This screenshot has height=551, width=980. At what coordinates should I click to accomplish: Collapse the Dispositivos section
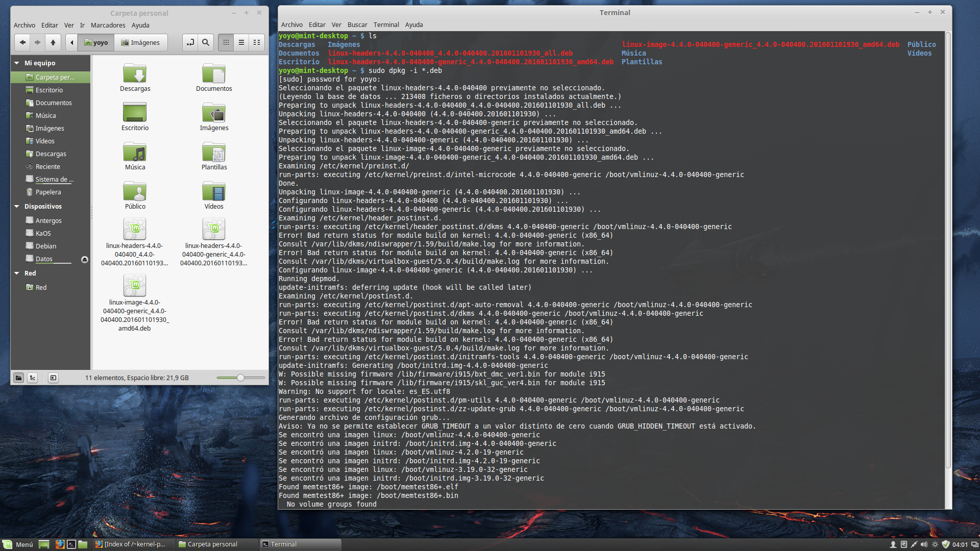point(17,206)
